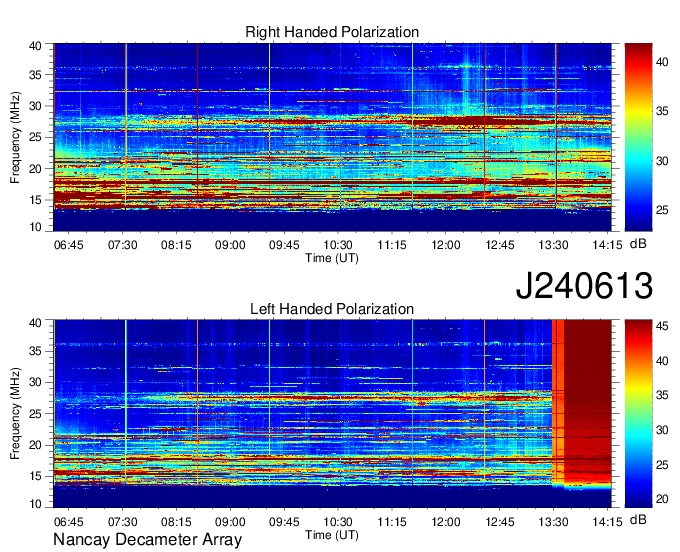This screenshot has height=552, width=680.
Task: Click 12:45 time tick under Left Handed plot
Action: (500, 522)
